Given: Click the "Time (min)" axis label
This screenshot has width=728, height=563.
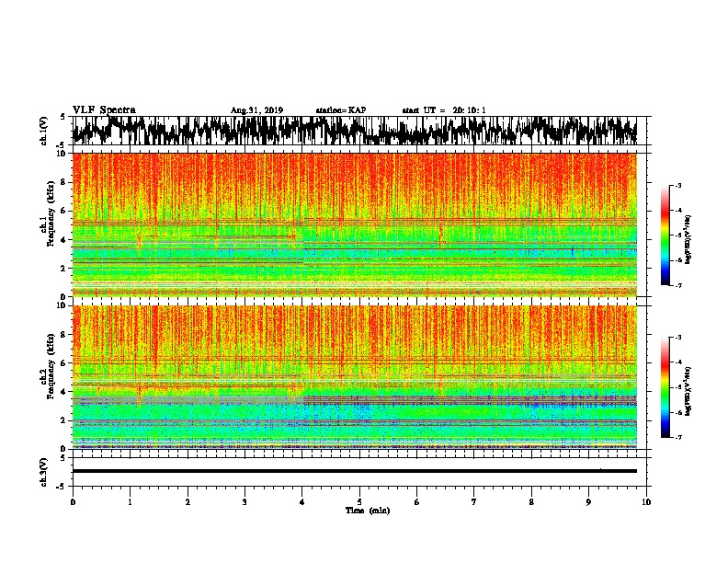Looking at the screenshot, I should [x=368, y=511].
